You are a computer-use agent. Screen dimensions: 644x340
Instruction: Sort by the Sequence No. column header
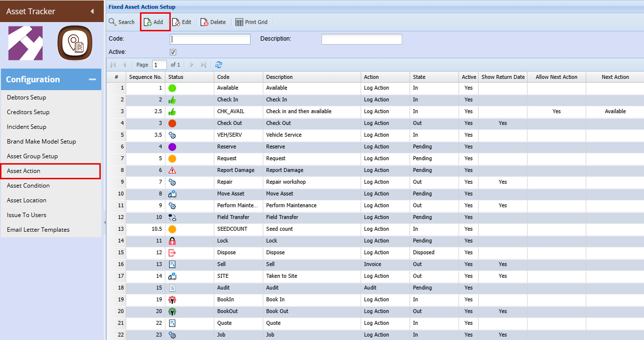[x=145, y=77]
